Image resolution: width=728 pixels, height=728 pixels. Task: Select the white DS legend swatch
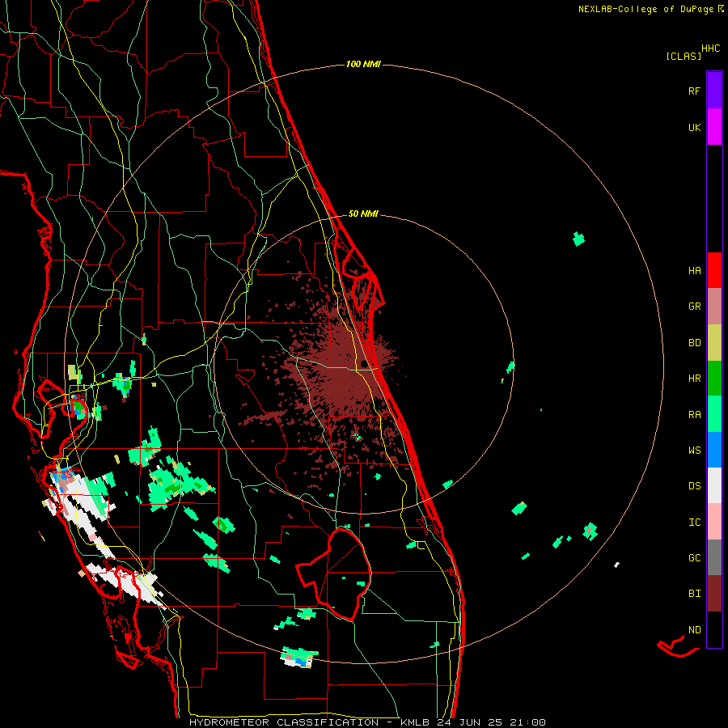(714, 485)
